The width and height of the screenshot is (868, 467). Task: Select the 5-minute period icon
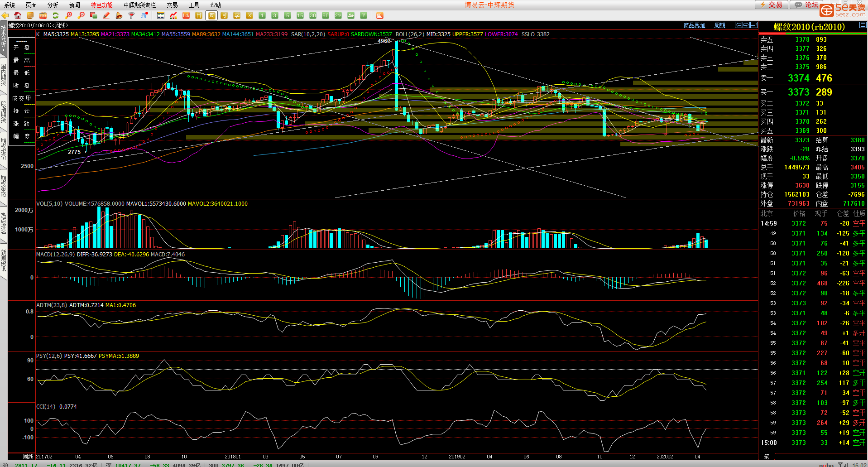(x=288, y=15)
